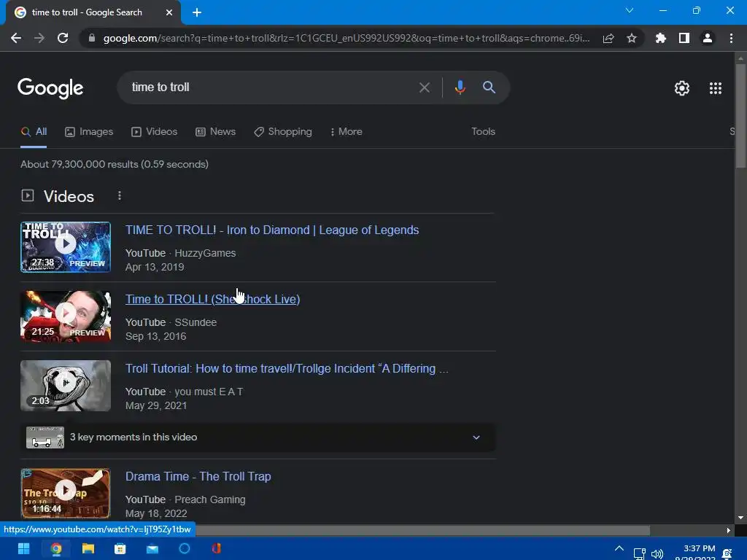Open 'Drama Time - The Troll Trap' link

click(198, 476)
